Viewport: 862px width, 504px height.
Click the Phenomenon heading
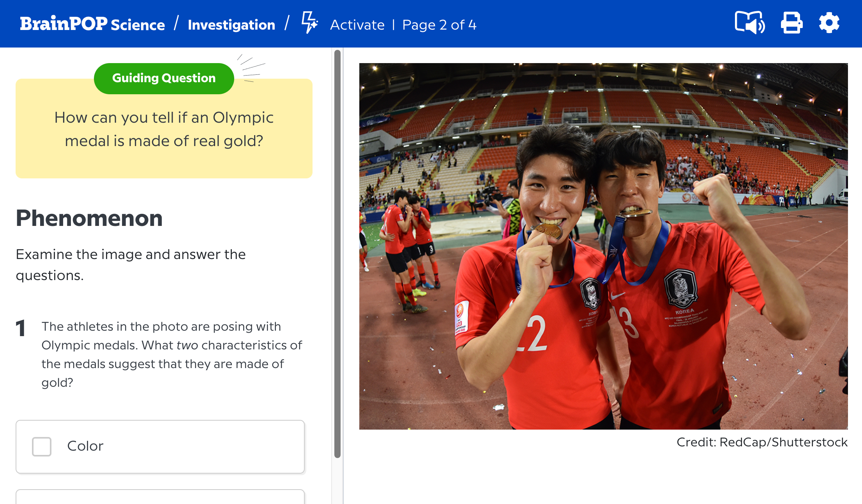(89, 218)
